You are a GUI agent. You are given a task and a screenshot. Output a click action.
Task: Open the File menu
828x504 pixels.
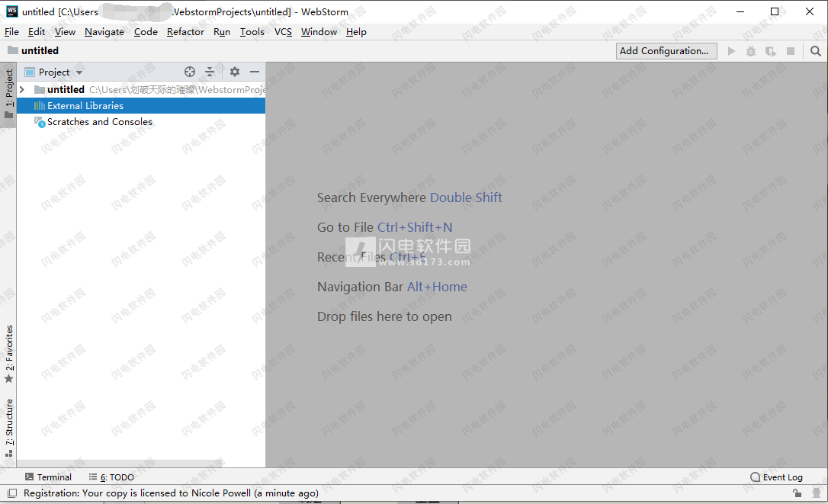[x=11, y=32]
